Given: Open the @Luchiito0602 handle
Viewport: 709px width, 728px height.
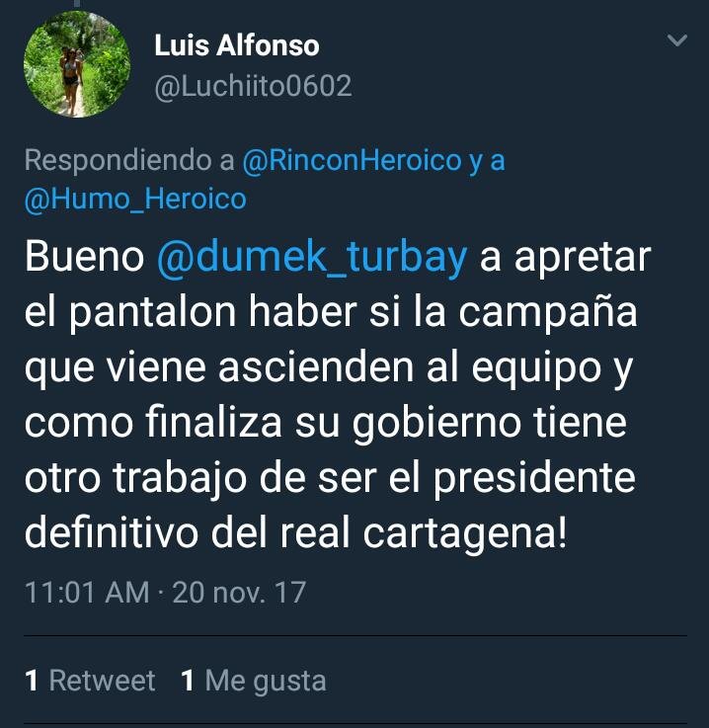Looking at the screenshot, I should point(254,87).
